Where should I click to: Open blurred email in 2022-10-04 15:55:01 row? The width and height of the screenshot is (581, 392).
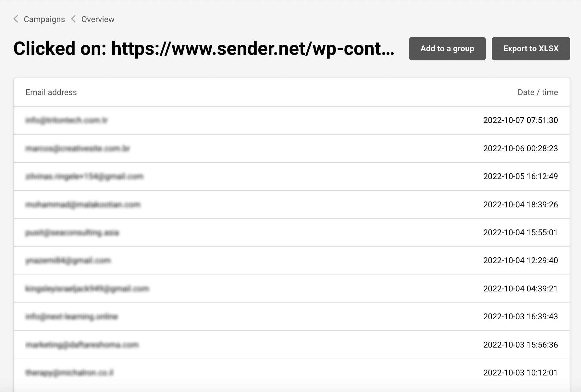point(72,233)
